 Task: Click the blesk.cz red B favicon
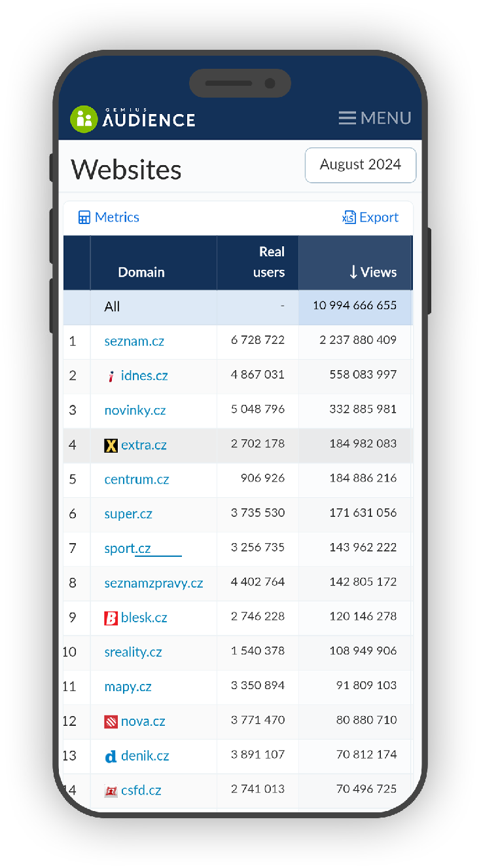pos(111,618)
